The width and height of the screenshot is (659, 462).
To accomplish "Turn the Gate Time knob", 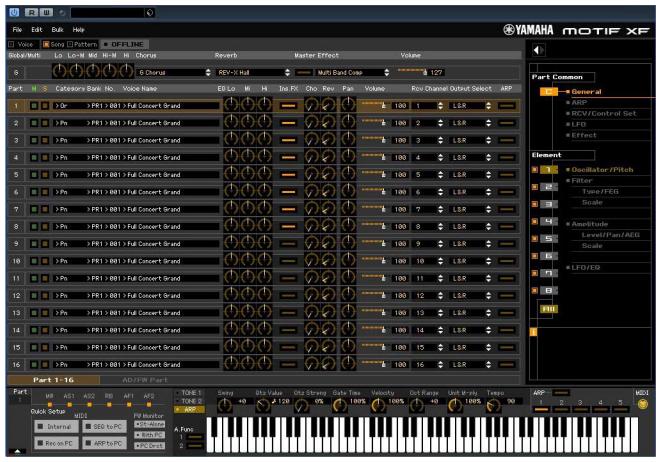I will point(339,405).
